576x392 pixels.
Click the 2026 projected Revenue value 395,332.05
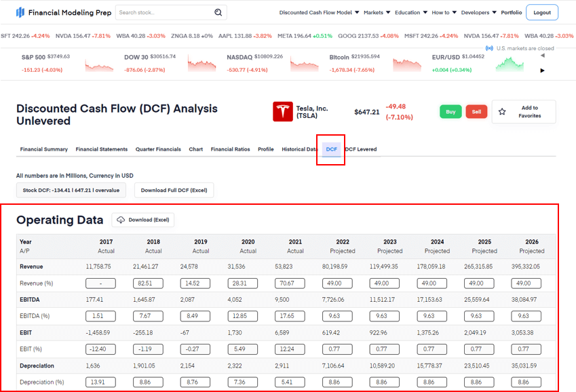pos(526,267)
